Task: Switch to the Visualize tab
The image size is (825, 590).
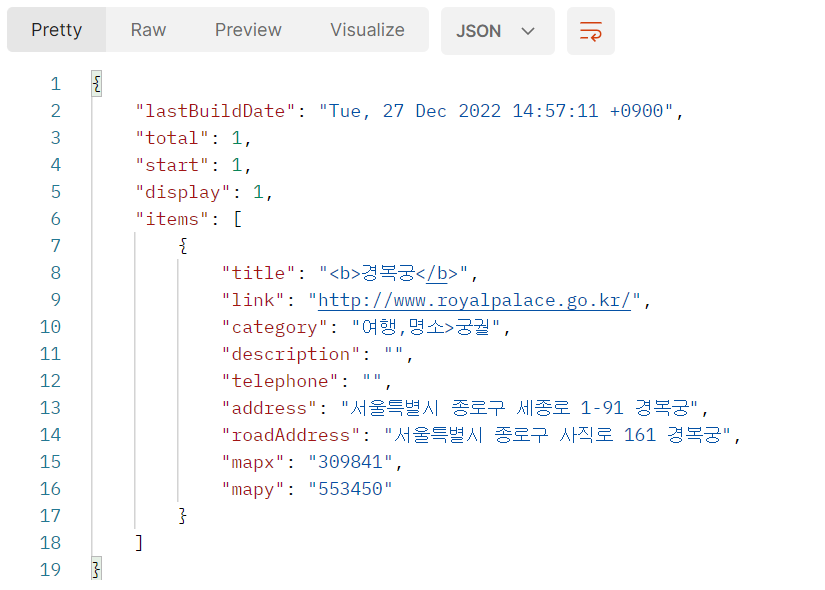Action: click(x=367, y=30)
